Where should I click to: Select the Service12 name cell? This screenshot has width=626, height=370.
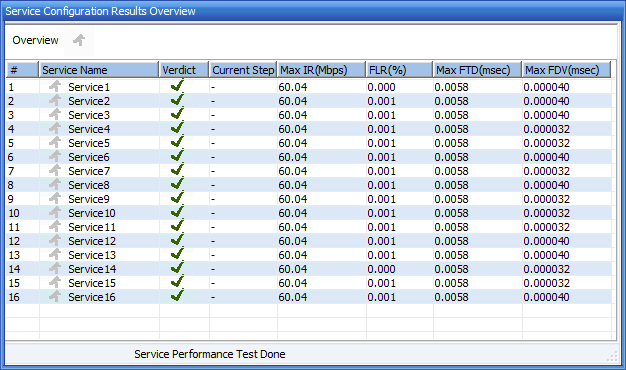point(92,241)
